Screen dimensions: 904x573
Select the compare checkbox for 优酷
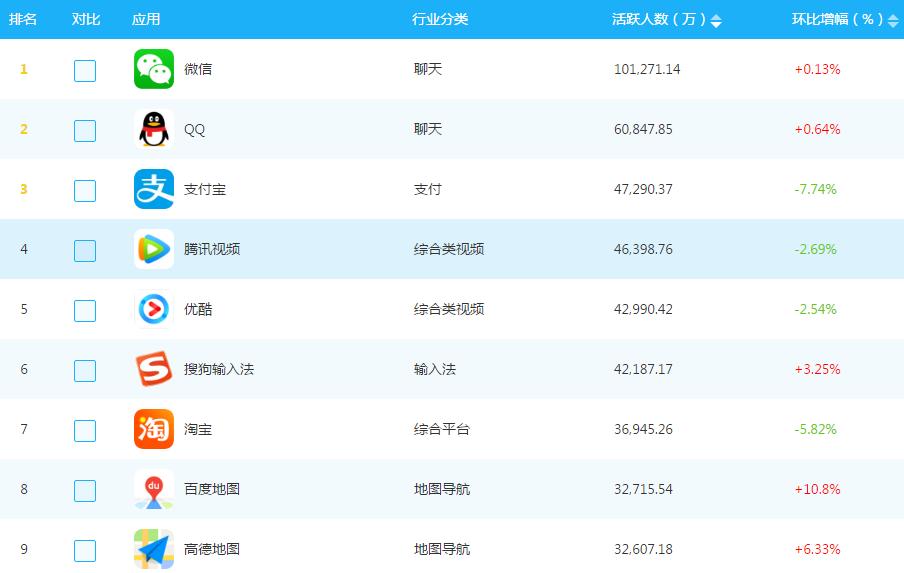click(x=85, y=311)
